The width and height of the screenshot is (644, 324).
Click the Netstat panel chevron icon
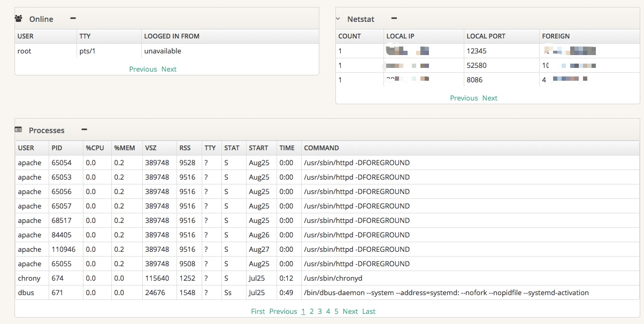point(338,19)
